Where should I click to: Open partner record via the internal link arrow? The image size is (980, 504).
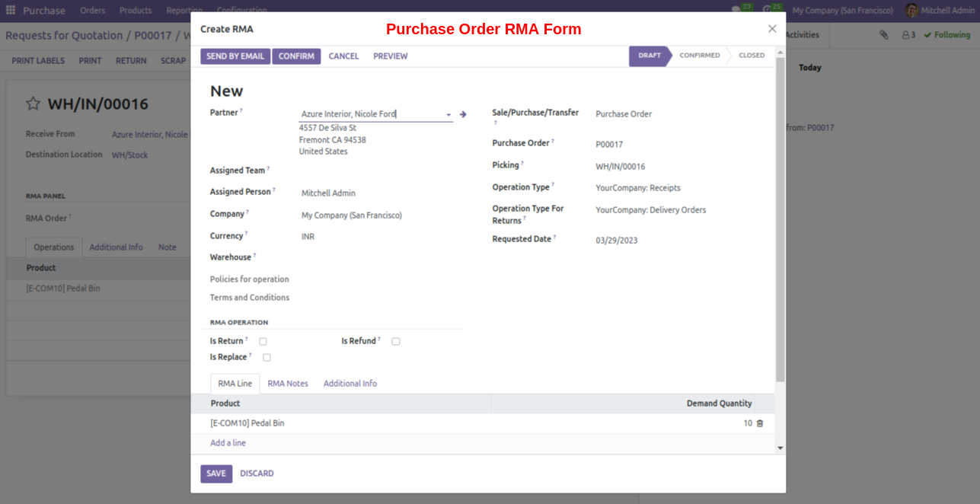pyautogui.click(x=463, y=113)
